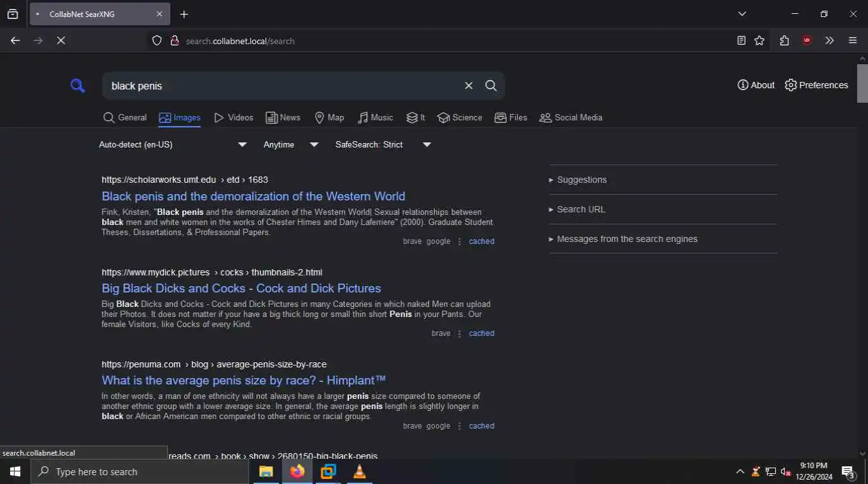868x484 pixels.
Task: Open the language Auto-detect dropdown
Action: click(x=173, y=145)
